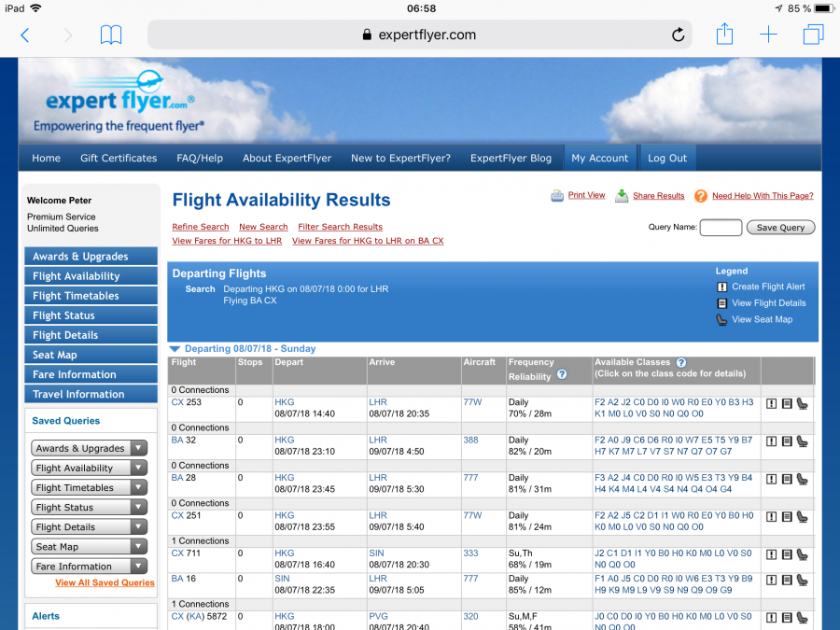Tap Safari reload page icon

pos(679,35)
